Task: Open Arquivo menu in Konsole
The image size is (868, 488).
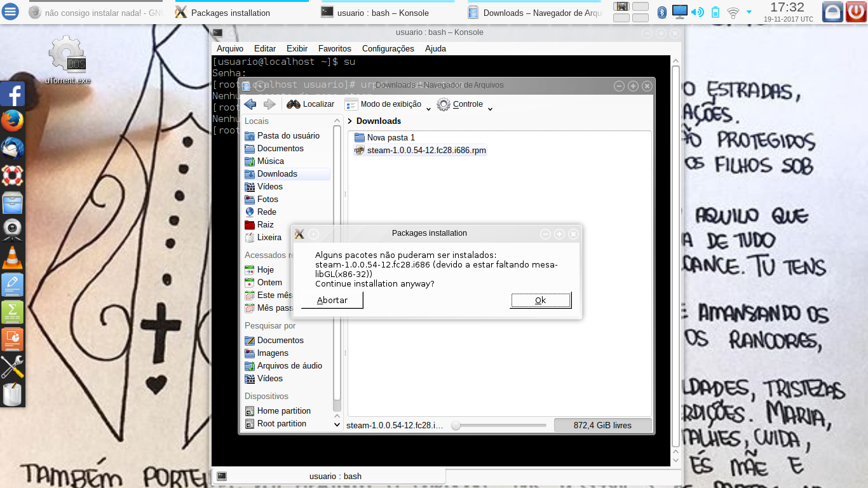Action: coord(230,48)
